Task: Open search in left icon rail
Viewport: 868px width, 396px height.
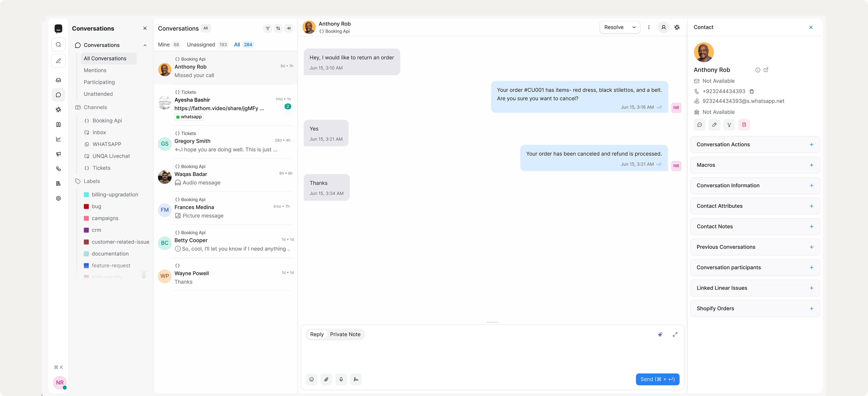Action: click(58, 44)
